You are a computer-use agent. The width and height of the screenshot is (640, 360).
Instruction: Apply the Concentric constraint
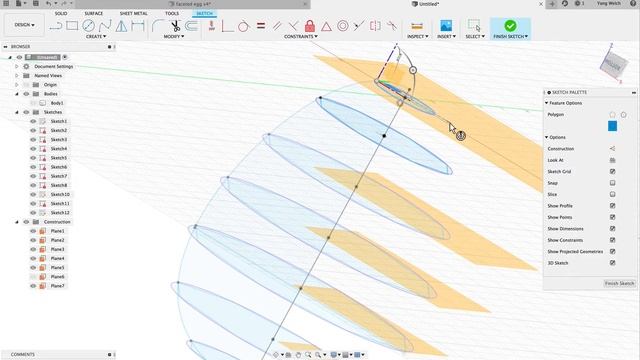tap(343, 26)
